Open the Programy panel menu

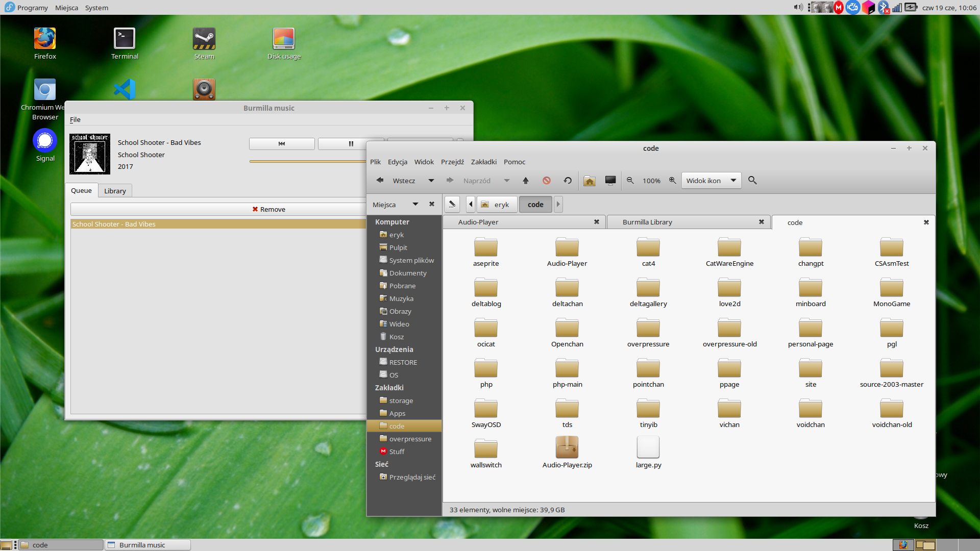(27, 8)
